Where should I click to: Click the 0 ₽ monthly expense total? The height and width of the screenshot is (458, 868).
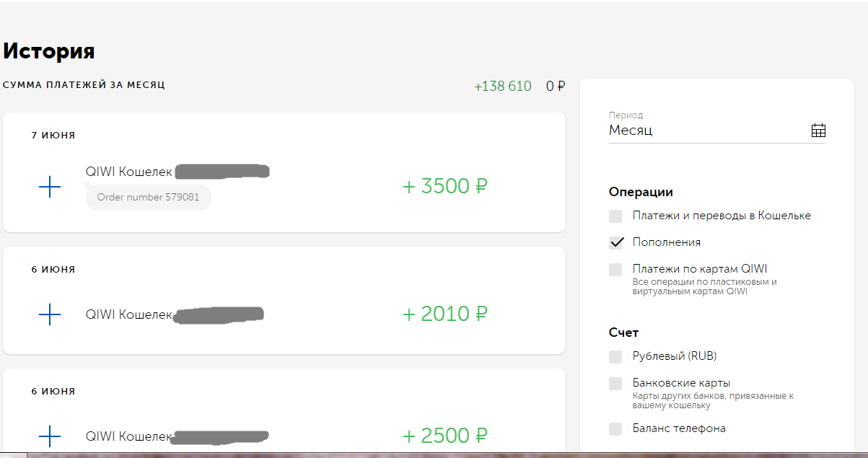coord(556,87)
